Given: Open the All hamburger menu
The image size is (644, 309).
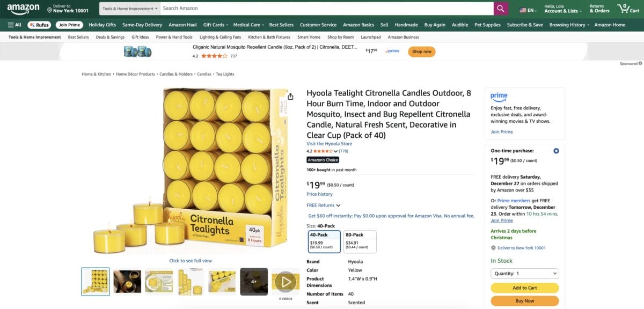Looking at the screenshot, I should (13, 25).
